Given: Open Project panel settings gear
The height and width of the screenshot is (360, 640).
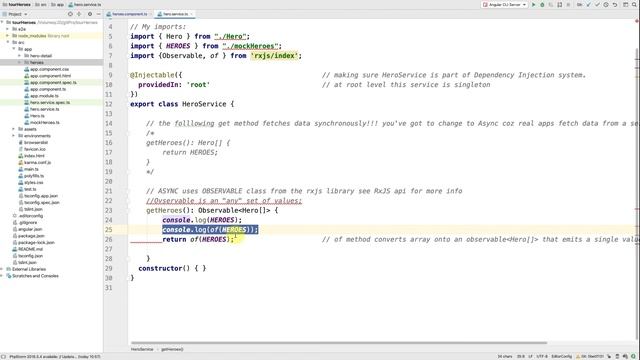Looking at the screenshot, I should tap(90, 14).
